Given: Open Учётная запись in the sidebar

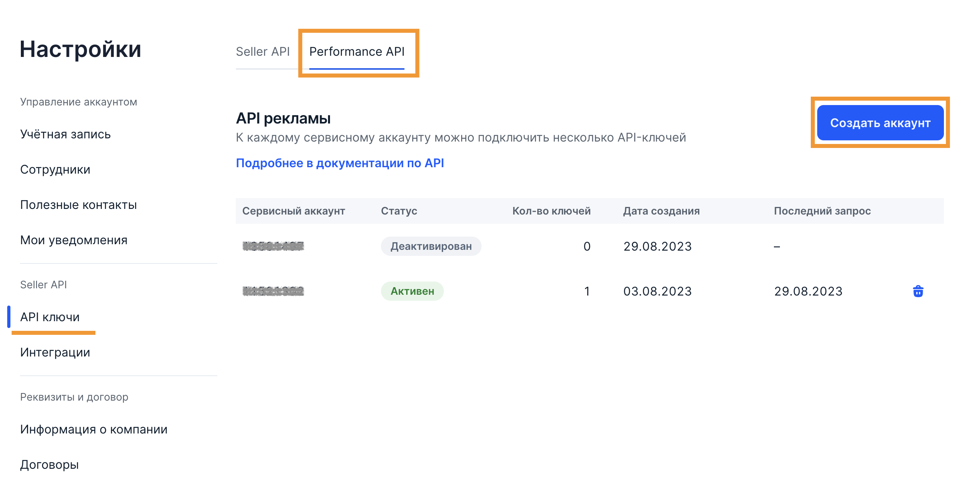Looking at the screenshot, I should tap(65, 134).
